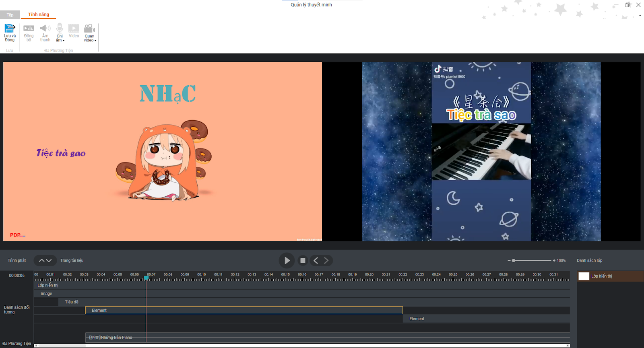This screenshot has width=644, height=348.
Task: Click the Trình phát label
Action: point(17,261)
